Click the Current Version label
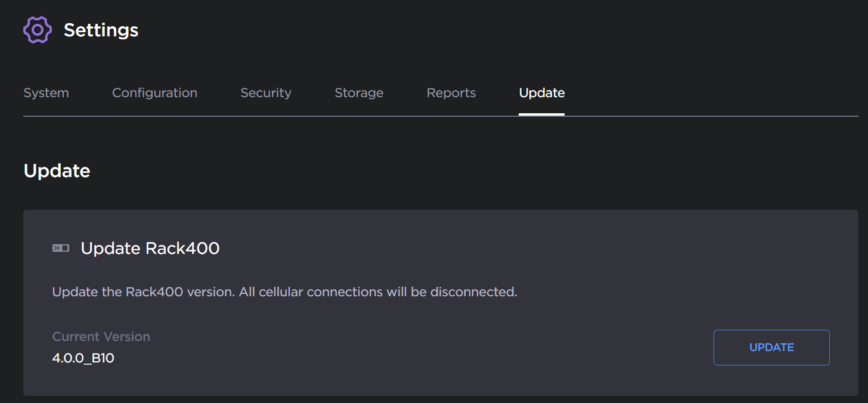The height and width of the screenshot is (403, 868). [x=101, y=336]
